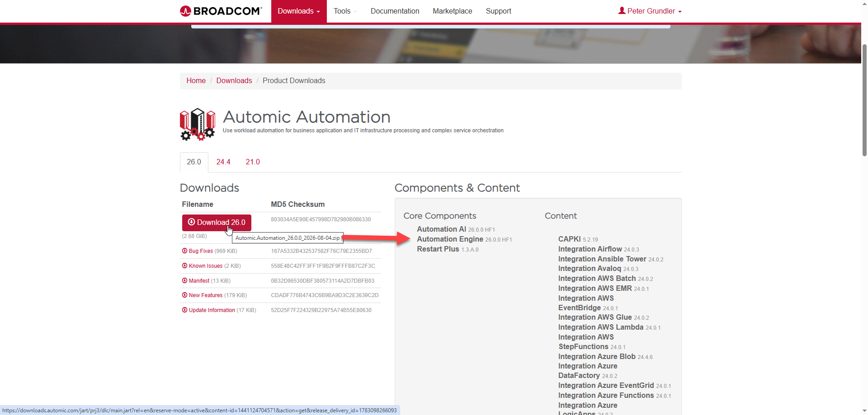Select the 26.0 version tab

194,162
